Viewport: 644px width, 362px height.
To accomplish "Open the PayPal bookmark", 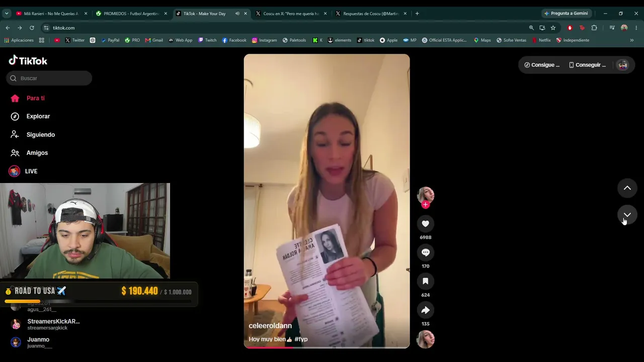I will click(110, 40).
